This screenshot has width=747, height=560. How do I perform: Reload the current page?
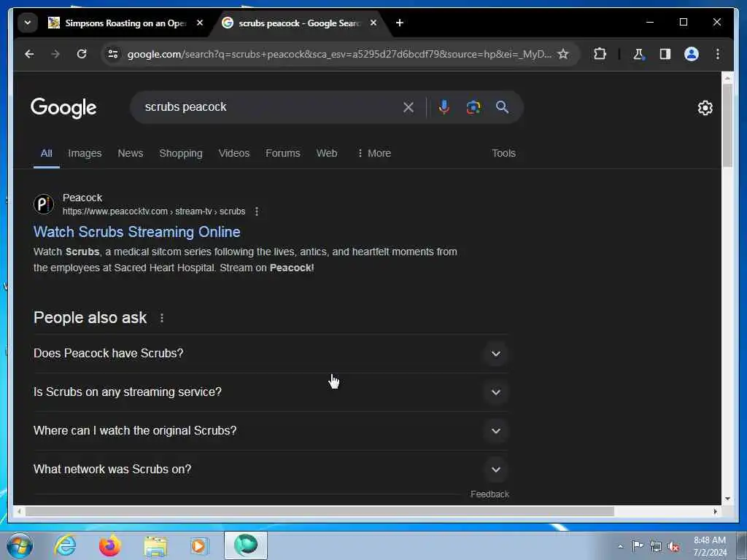pos(82,54)
